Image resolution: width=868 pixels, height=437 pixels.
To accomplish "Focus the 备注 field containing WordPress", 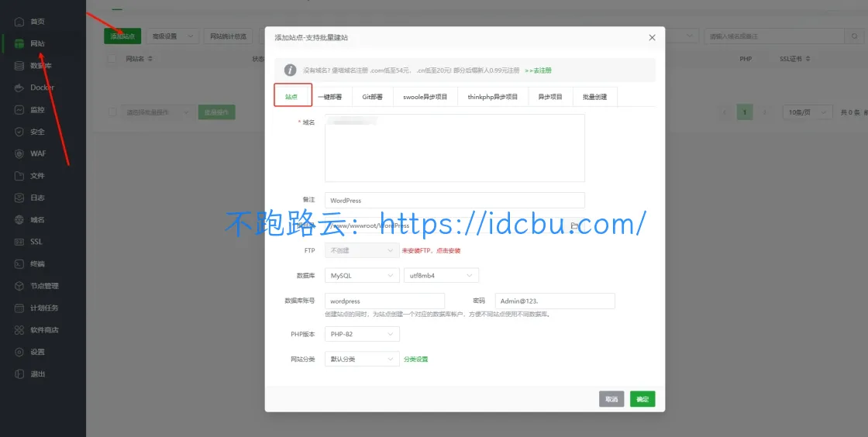I will (455, 200).
